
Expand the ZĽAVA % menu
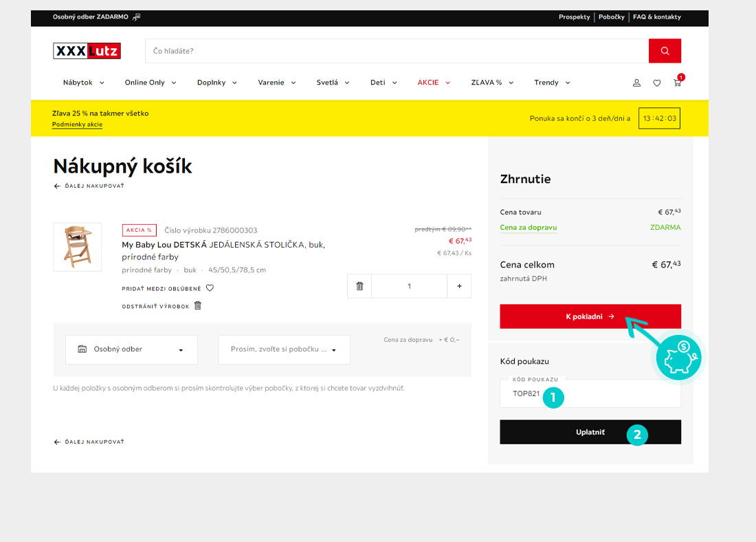[492, 83]
